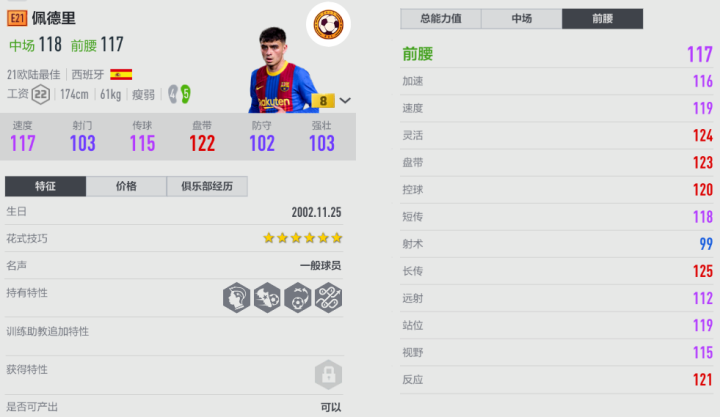Click the green weak foot 5 icon
Screen dimensions: 720x417
(186, 94)
